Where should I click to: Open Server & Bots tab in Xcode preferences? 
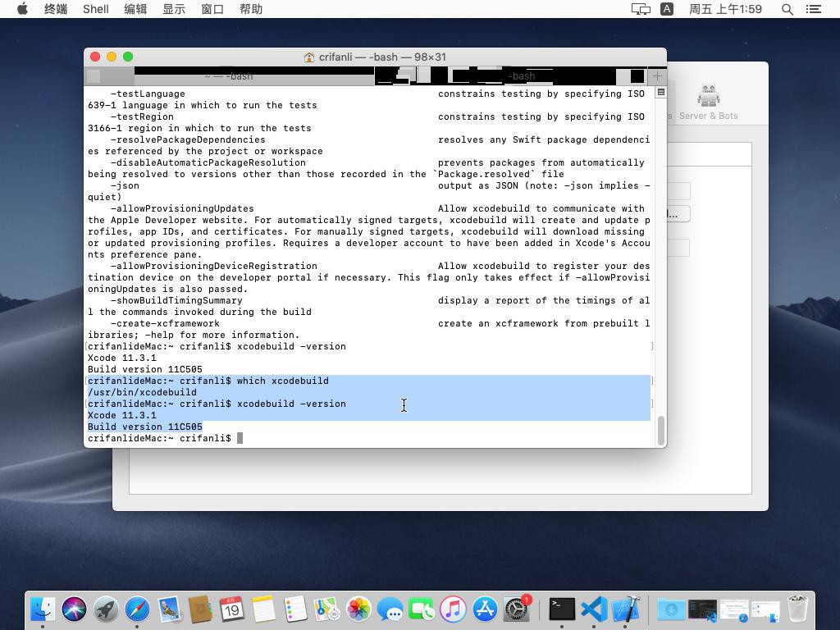(708, 103)
